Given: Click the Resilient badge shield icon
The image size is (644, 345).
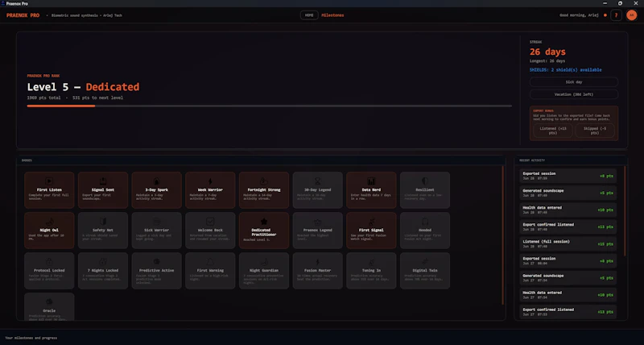Looking at the screenshot, I should pyautogui.click(x=425, y=181).
